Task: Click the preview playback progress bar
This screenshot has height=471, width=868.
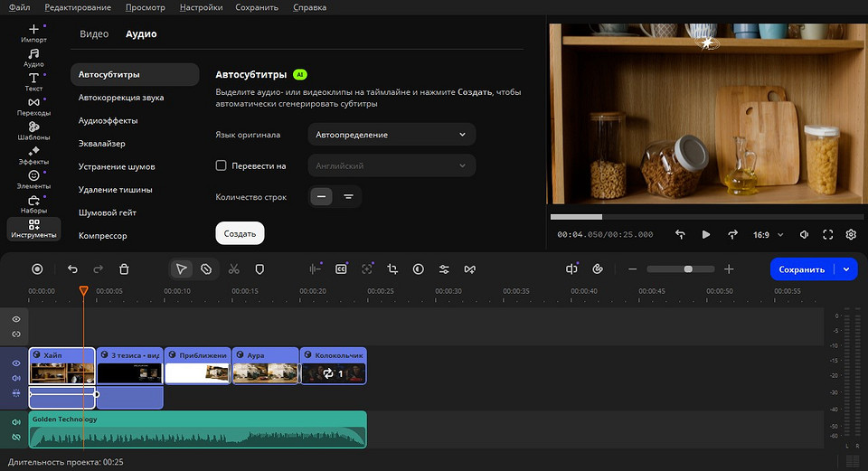Action: 707,217
